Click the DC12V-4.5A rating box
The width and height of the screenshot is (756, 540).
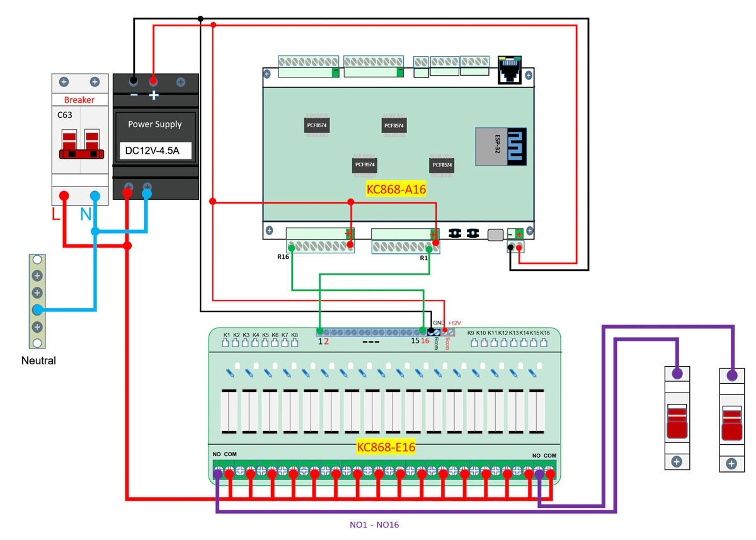pos(154,151)
